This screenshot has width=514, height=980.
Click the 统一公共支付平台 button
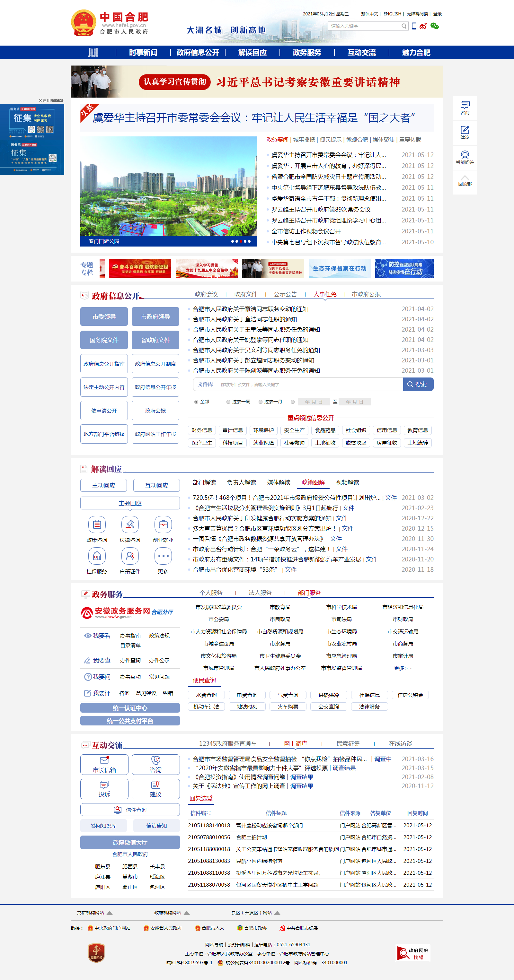pos(130,721)
